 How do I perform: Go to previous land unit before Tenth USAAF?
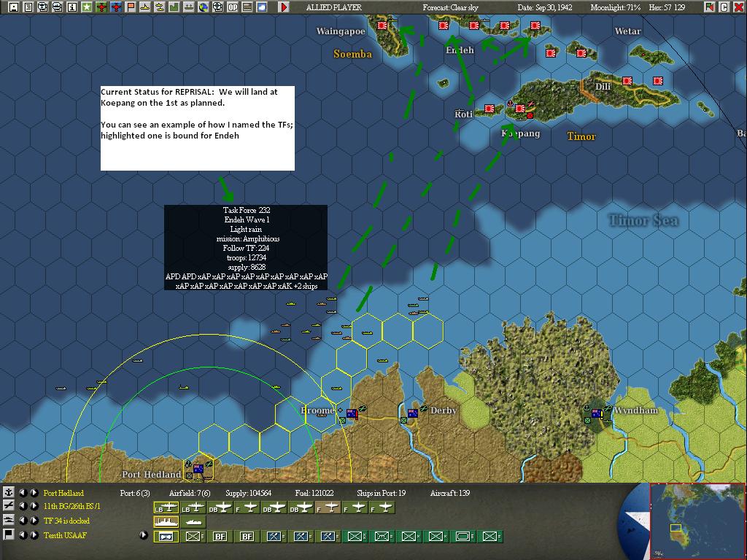point(23,534)
